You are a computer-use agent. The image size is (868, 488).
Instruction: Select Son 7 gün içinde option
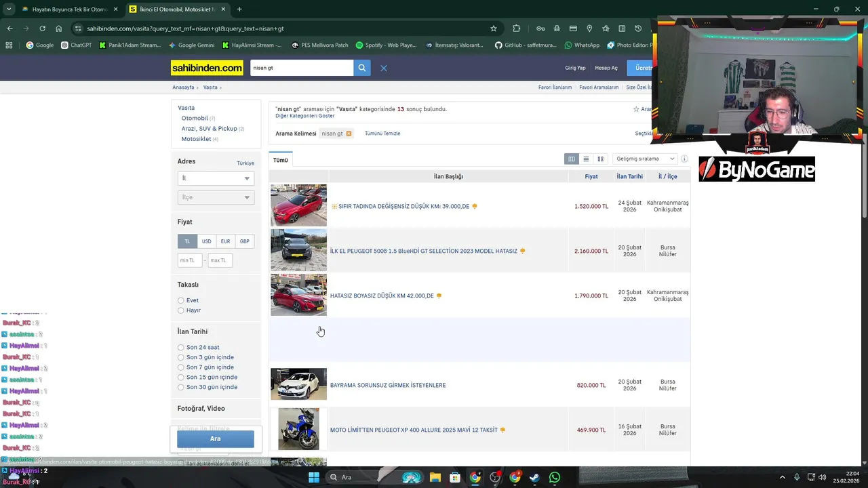[x=181, y=367]
